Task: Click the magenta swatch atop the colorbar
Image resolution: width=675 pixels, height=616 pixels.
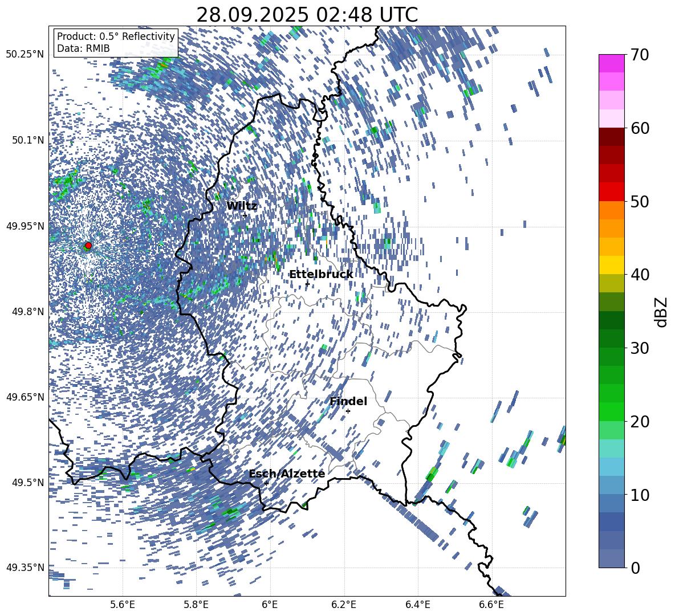Action: pyautogui.click(x=611, y=63)
